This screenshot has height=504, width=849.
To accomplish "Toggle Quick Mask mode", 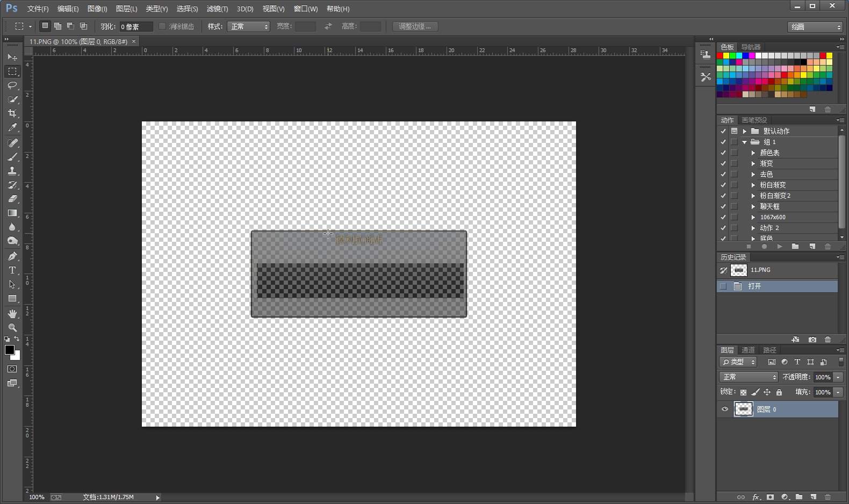I will coord(12,369).
